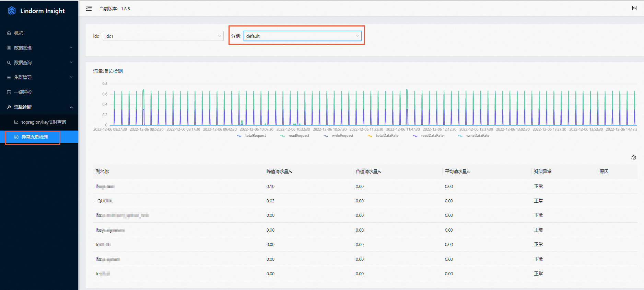644x290 pixels.
Task: Click the row name starting with _QU
Action: click(104, 201)
